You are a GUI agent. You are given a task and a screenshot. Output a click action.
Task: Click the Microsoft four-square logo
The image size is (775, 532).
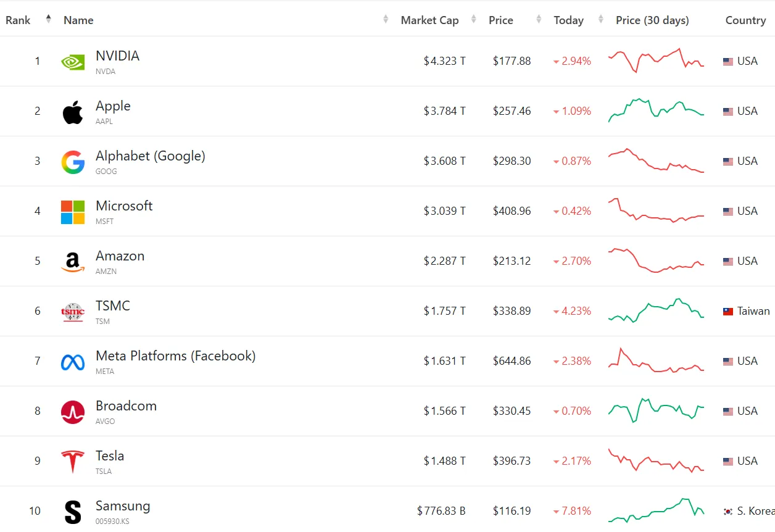(x=73, y=212)
